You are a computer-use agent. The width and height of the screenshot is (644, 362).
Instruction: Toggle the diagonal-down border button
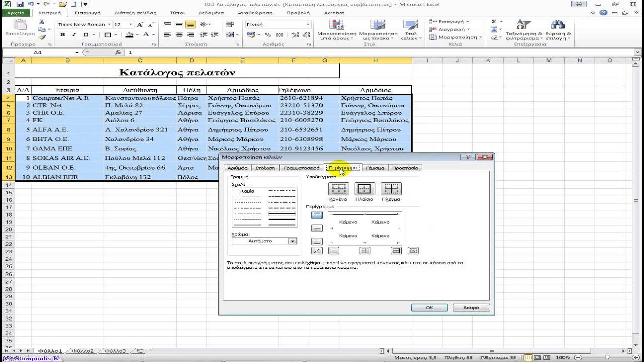point(413,250)
